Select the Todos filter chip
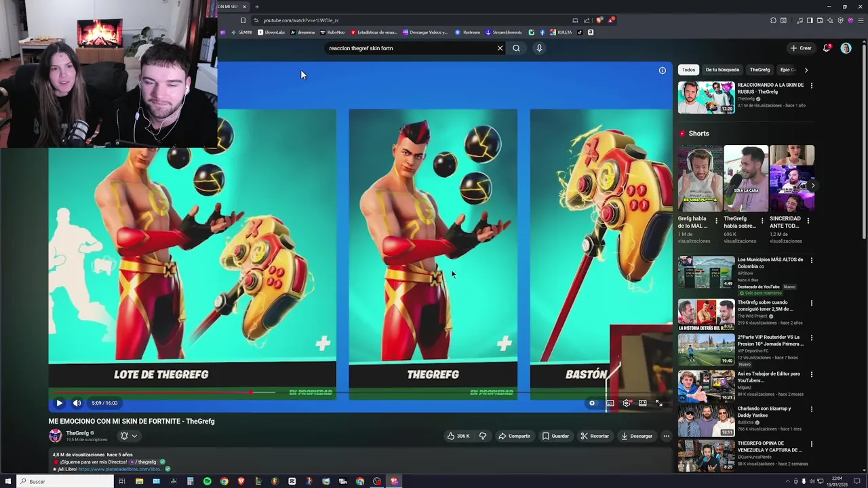 pyautogui.click(x=688, y=70)
